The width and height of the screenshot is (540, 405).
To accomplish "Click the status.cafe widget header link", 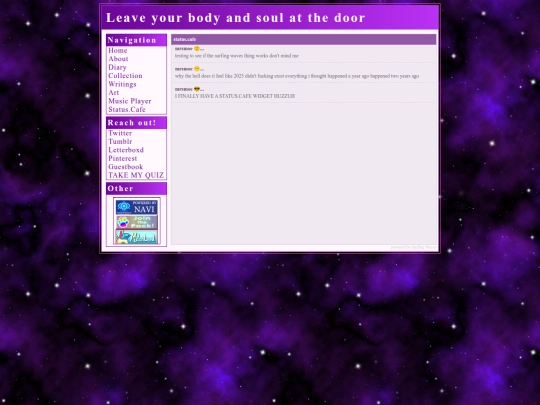I will (x=185, y=39).
